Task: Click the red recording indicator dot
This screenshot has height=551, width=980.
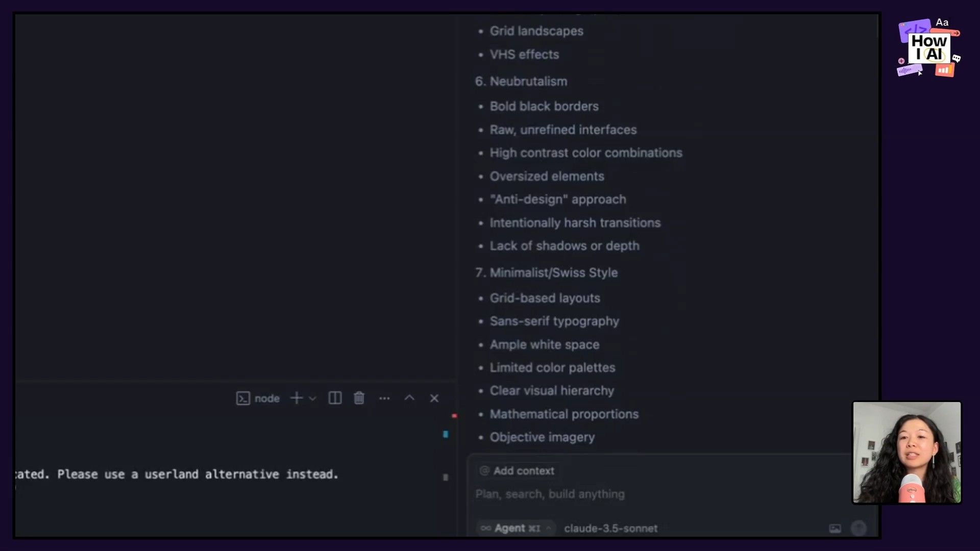Action: pos(454,416)
